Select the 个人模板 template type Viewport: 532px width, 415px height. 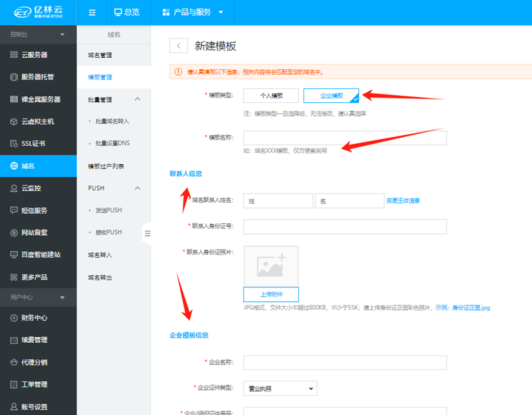point(271,96)
